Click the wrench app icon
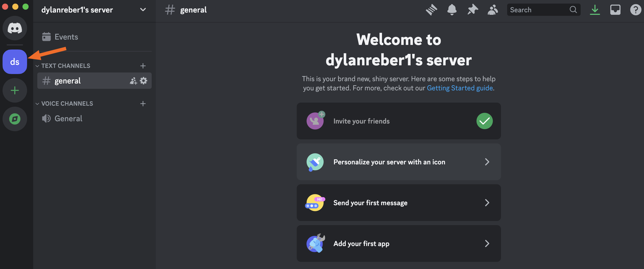The width and height of the screenshot is (644, 269). [316, 243]
